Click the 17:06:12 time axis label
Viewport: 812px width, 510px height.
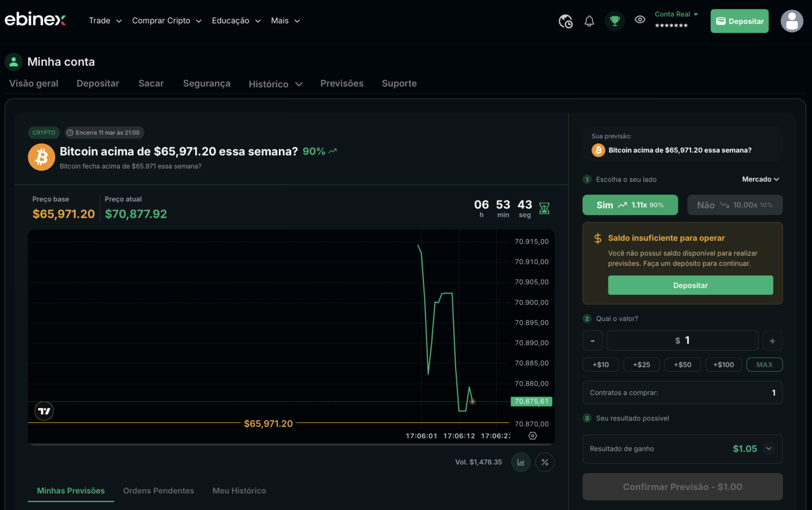[459, 436]
